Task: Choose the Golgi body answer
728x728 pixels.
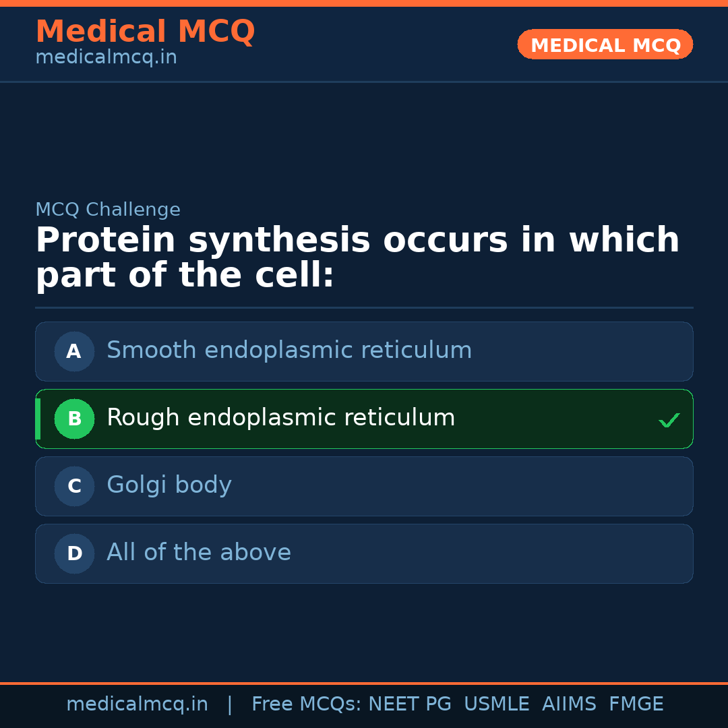Action: pos(169,485)
